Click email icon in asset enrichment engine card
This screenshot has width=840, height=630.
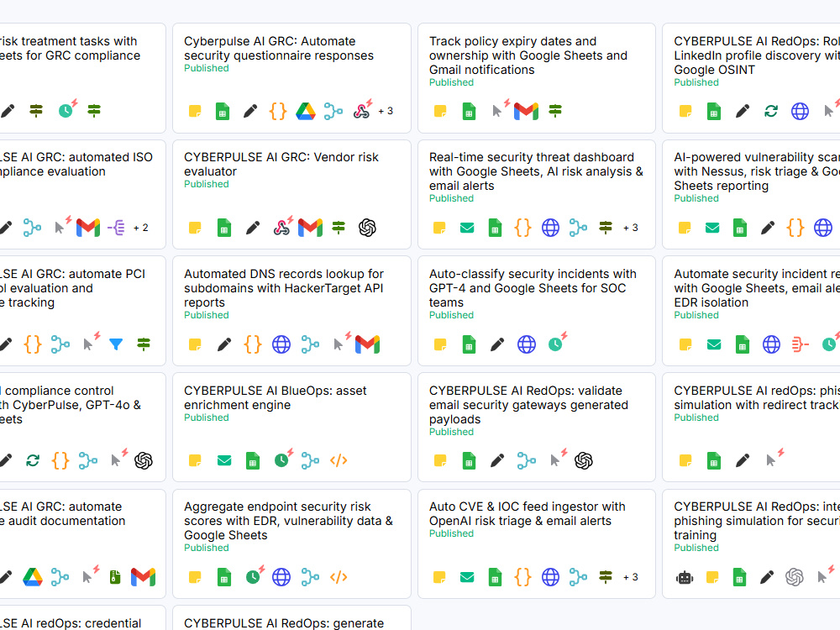(x=224, y=460)
